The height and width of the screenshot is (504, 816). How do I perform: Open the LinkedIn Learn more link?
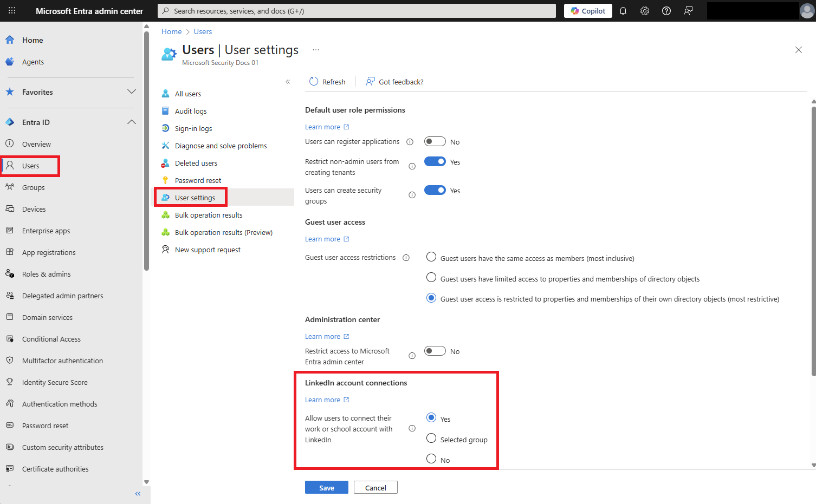tap(323, 400)
